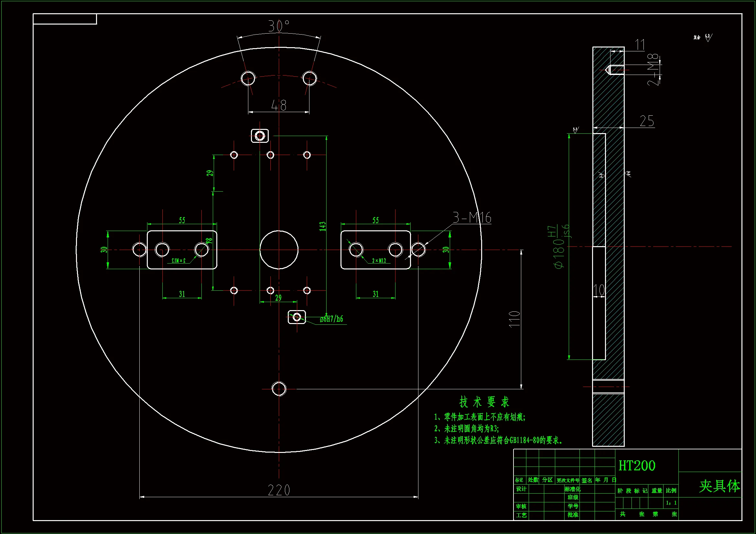Select the 110 vertical dimension text
Image resolution: width=756 pixels, height=534 pixels.
pos(514,319)
